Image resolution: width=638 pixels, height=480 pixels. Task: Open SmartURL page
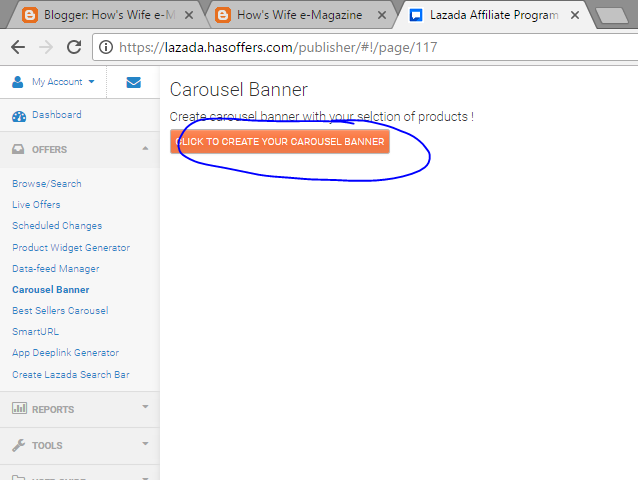(x=35, y=332)
